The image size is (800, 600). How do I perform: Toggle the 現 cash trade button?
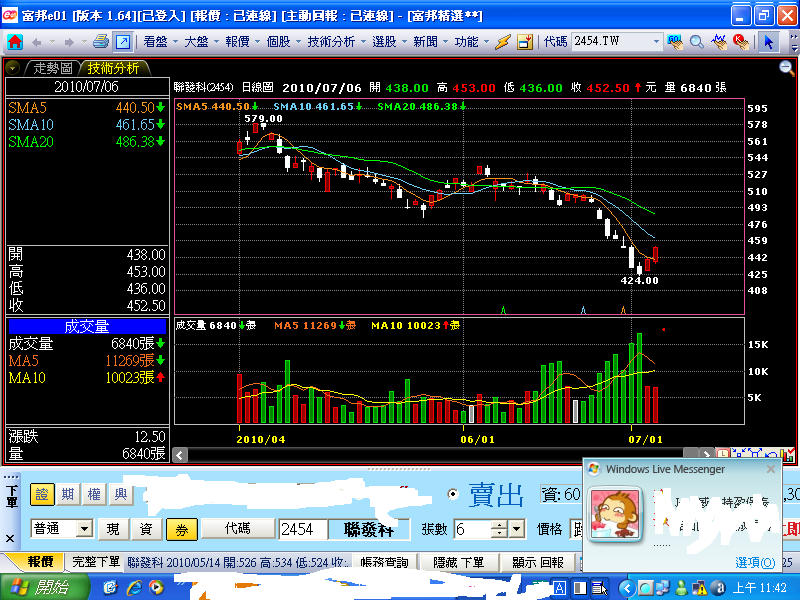click(113, 528)
